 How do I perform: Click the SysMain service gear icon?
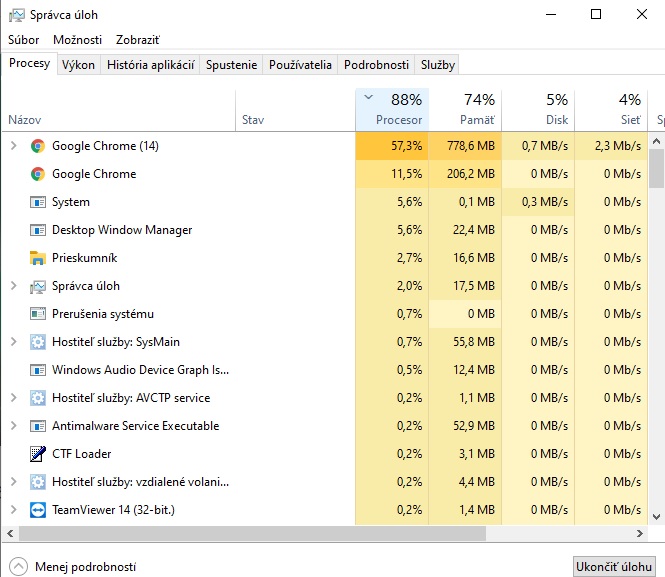[38, 342]
